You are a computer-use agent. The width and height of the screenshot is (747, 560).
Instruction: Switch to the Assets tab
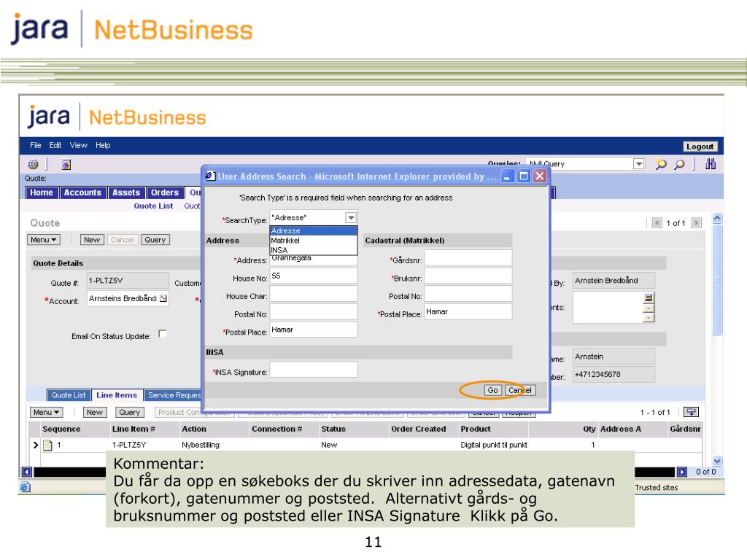coord(126,192)
